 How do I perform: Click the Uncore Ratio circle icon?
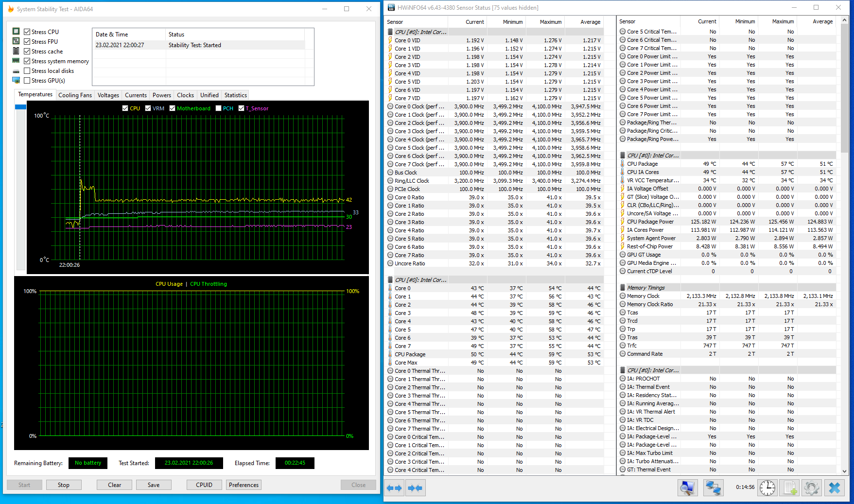click(x=390, y=263)
